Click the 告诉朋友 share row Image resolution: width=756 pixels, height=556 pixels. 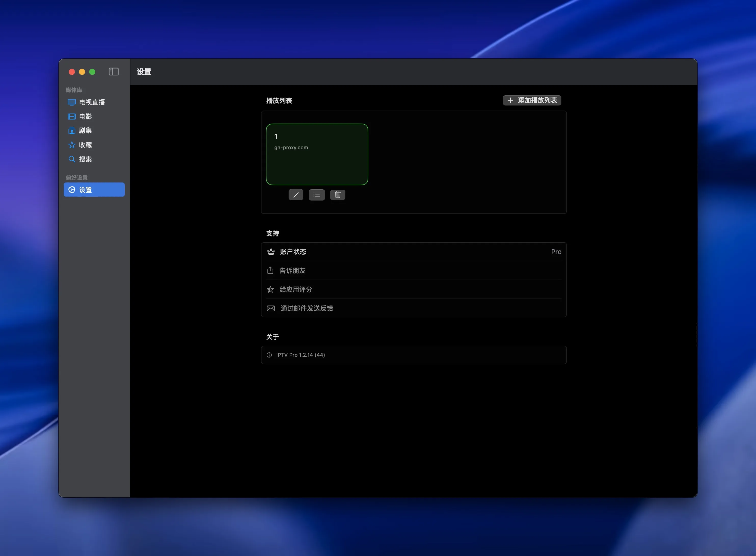[x=414, y=271]
